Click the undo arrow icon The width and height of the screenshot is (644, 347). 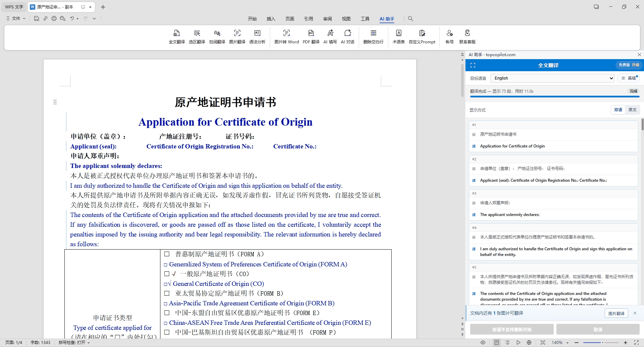72,18
